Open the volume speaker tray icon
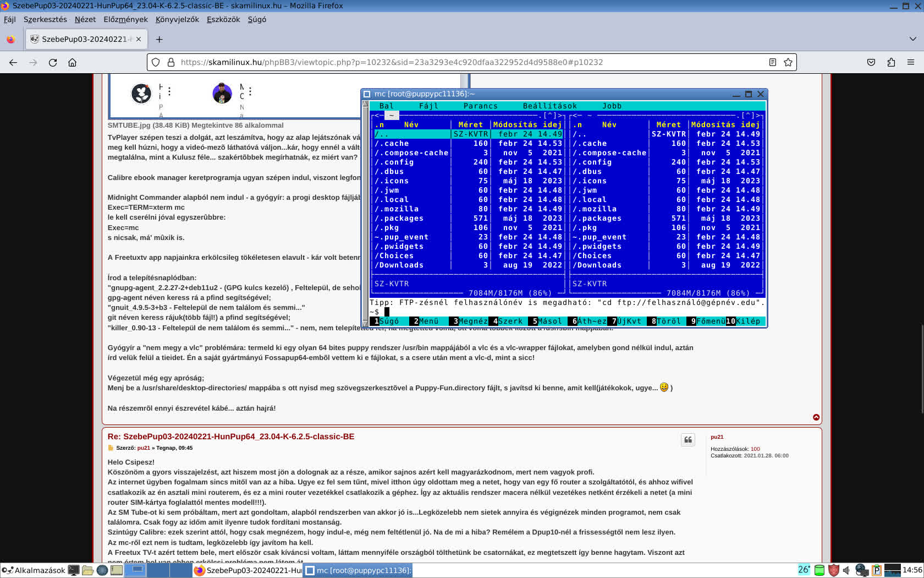 [x=846, y=570]
